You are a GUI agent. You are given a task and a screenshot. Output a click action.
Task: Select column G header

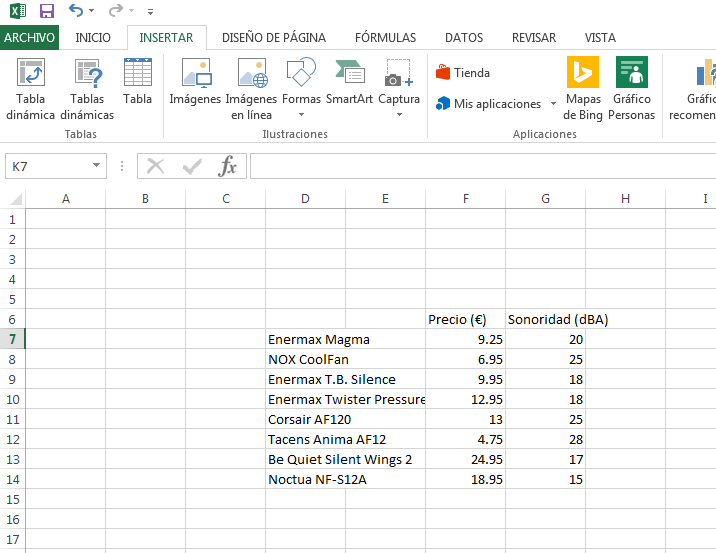coord(545,199)
